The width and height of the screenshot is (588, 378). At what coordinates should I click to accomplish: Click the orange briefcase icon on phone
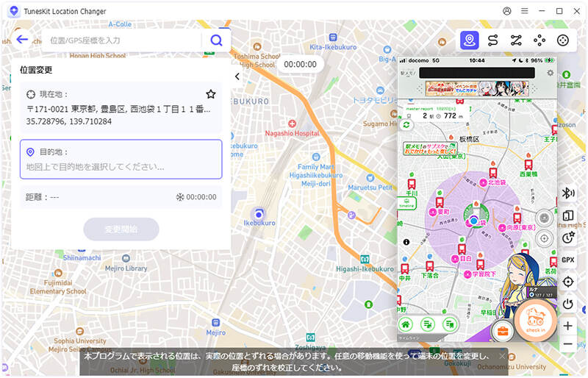coord(502,331)
